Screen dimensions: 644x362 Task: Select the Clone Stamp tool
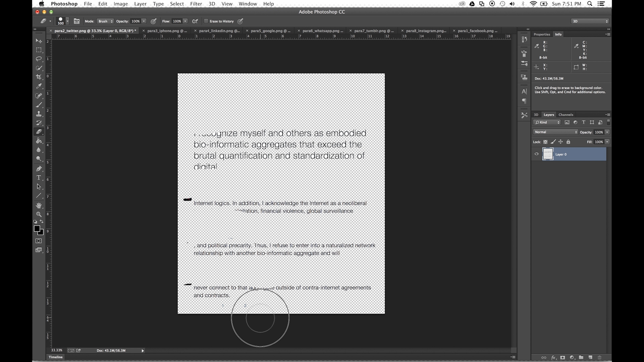tap(39, 114)
